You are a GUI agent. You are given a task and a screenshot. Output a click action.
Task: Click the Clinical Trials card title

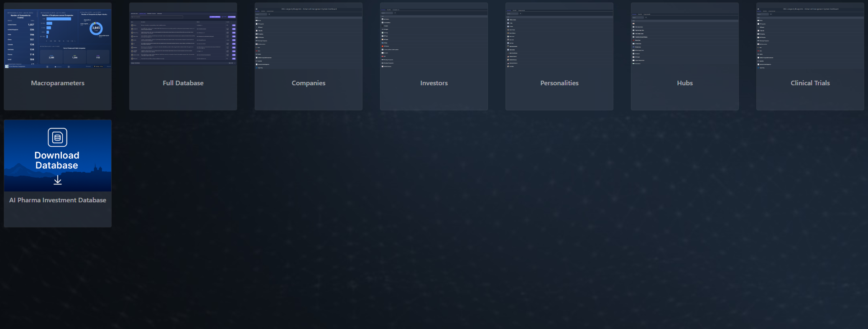pyautogui.click(x=810, y=83)
